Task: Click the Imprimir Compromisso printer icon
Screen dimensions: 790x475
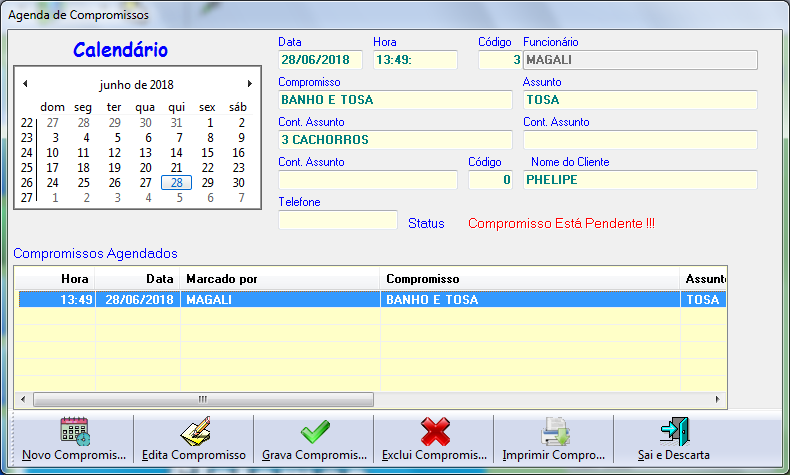Action: (555, 431)
